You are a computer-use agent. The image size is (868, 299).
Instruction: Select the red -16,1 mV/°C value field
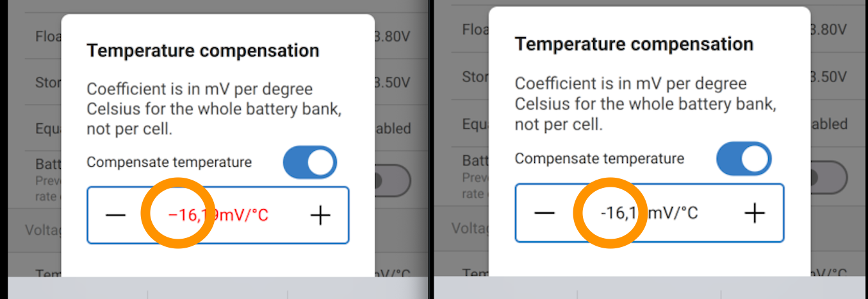(218, 216)
